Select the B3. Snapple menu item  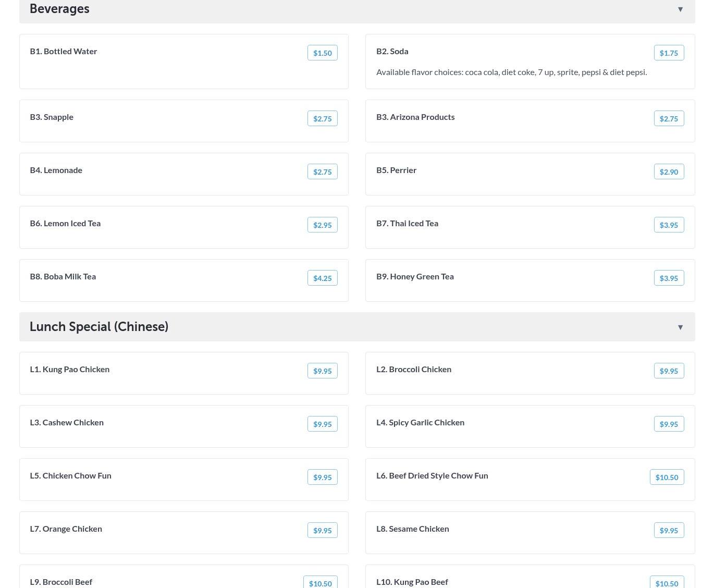(x=52, y=117)
